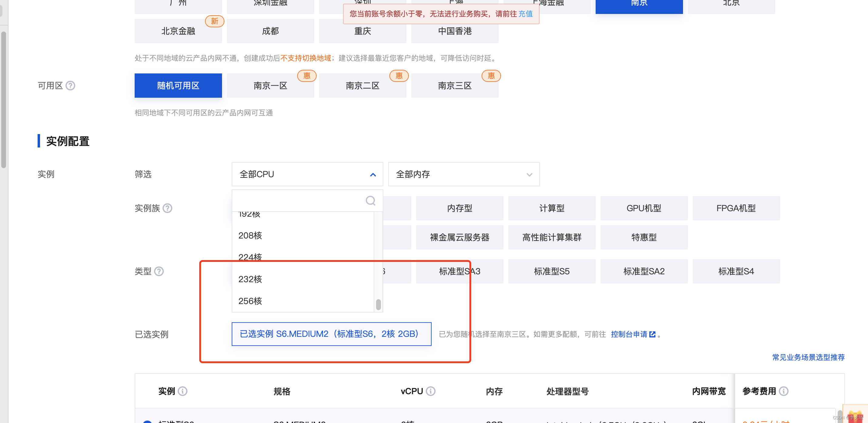868x423 pixels.
Task: Select 裸金属云服务器 instance family
Action: click(x=459, y=237)
